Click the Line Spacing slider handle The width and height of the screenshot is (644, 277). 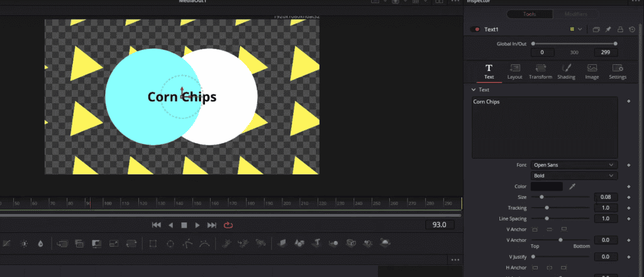coord(547,218)
